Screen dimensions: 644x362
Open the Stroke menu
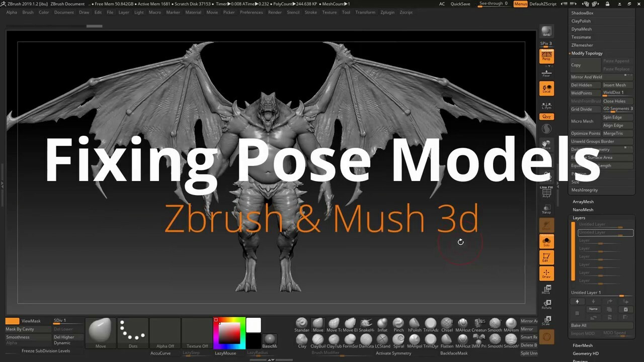pyautogui.click(x=311, y=12)
